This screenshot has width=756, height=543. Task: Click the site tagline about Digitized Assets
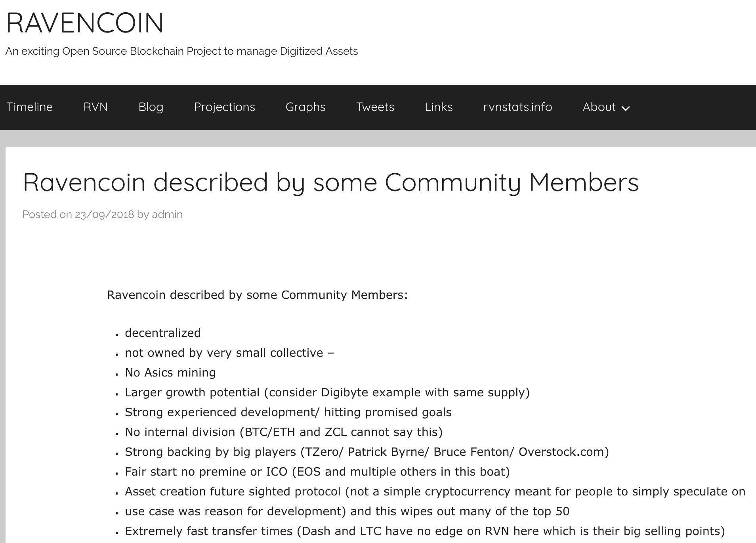(x=181, y=51)
